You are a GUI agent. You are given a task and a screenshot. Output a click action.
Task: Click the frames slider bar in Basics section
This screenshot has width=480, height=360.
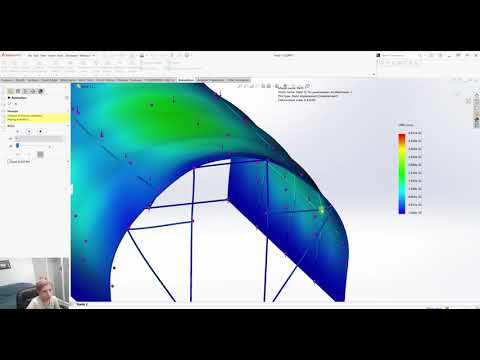point(39,138)
